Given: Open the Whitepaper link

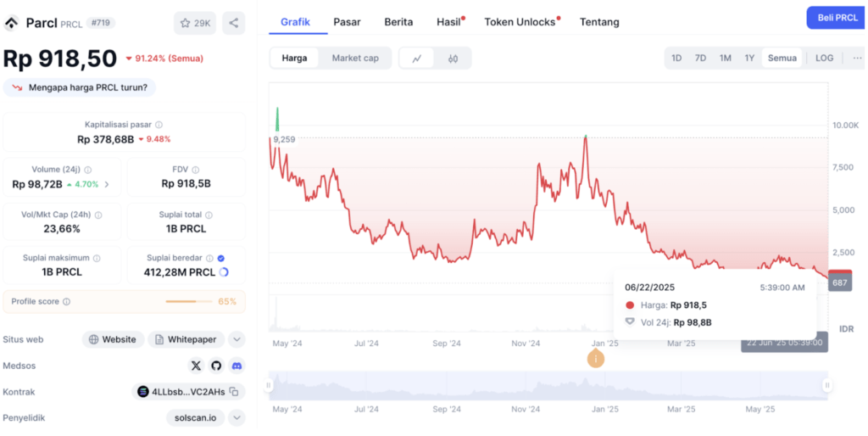Looking at the screenshot, I should point(186,339).
